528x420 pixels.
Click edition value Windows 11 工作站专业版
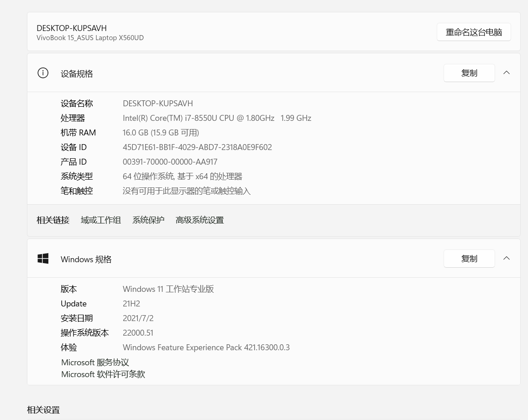tap(168, 289)
